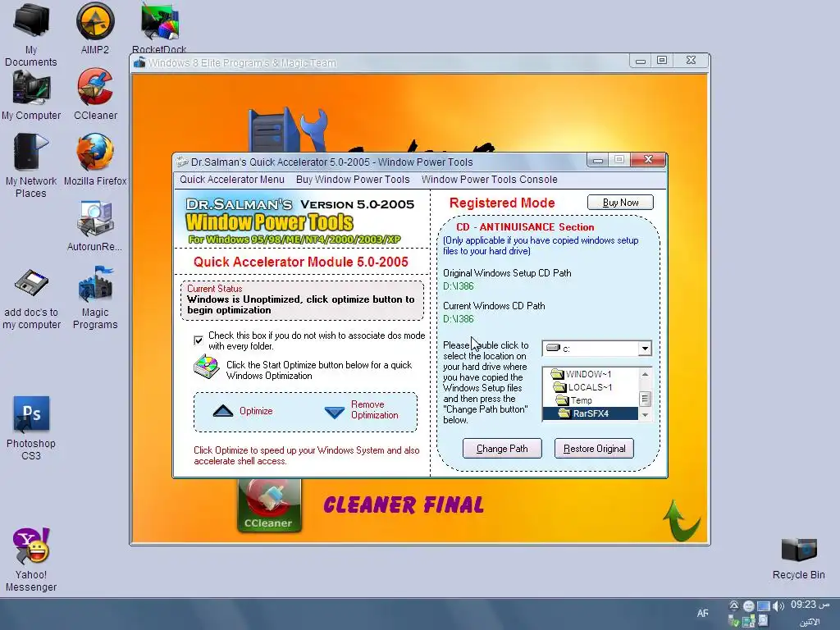Open RocketDock desktop shortcut

[159, 29]
